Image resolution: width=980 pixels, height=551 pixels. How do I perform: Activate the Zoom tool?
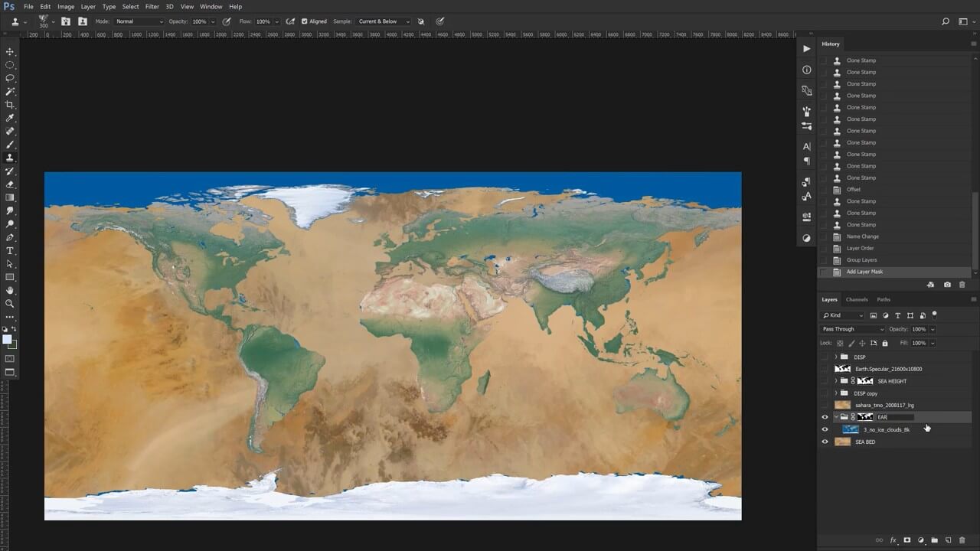10,304
